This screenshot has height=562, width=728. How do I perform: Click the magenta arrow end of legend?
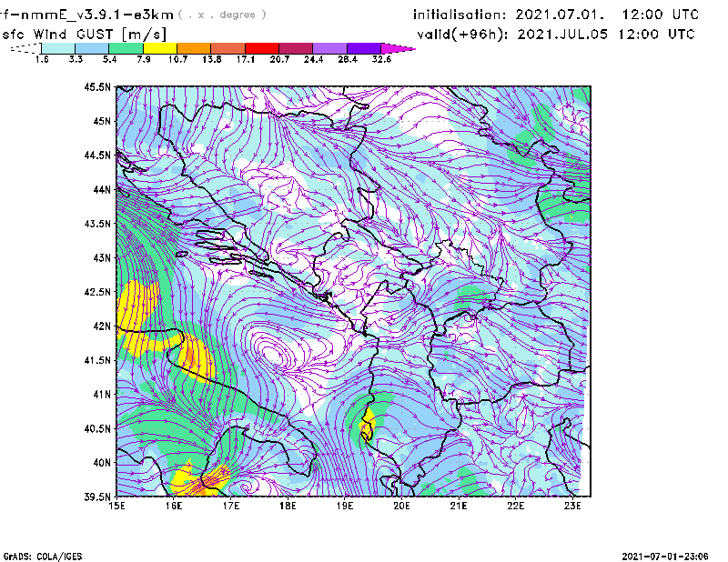398,48
